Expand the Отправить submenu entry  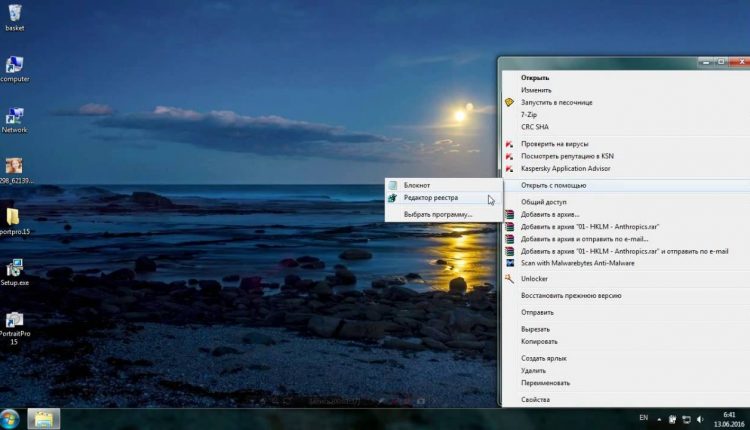(537, 312)
